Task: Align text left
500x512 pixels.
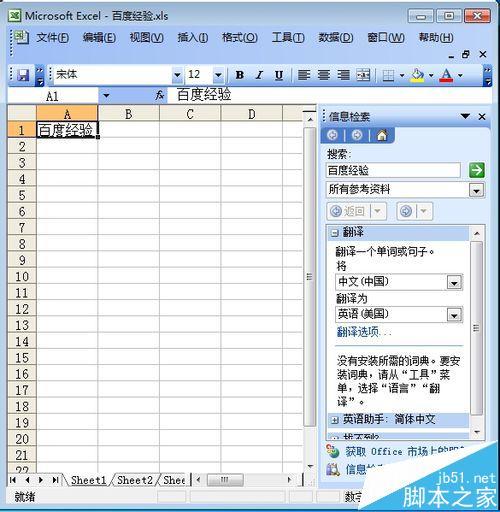Action: point(304,75)
